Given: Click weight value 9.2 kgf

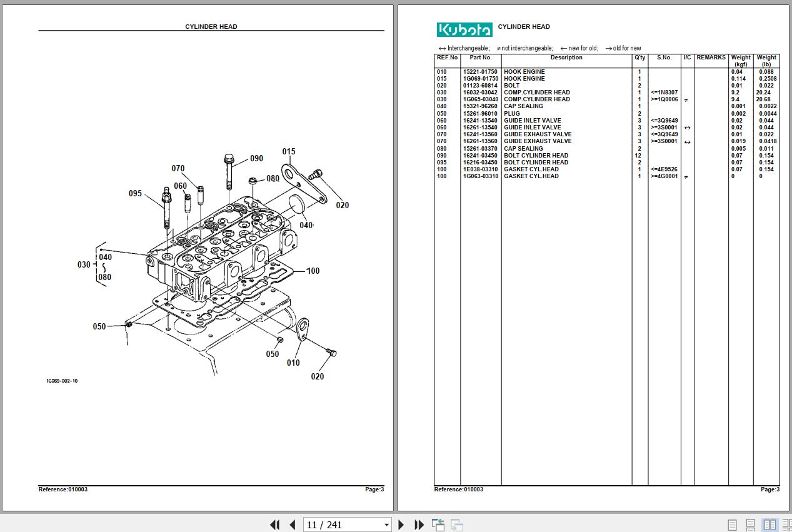Looking at the screenshot, I should pyautogui.click(x=736, y=93).
